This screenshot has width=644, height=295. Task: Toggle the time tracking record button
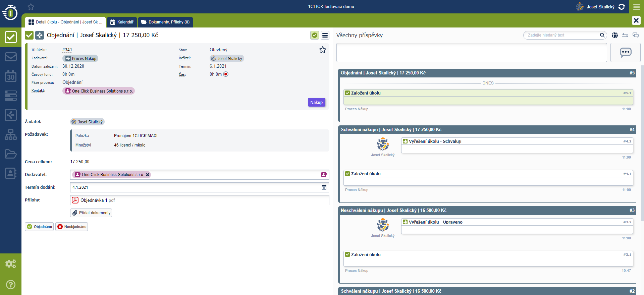click(226, 74)
